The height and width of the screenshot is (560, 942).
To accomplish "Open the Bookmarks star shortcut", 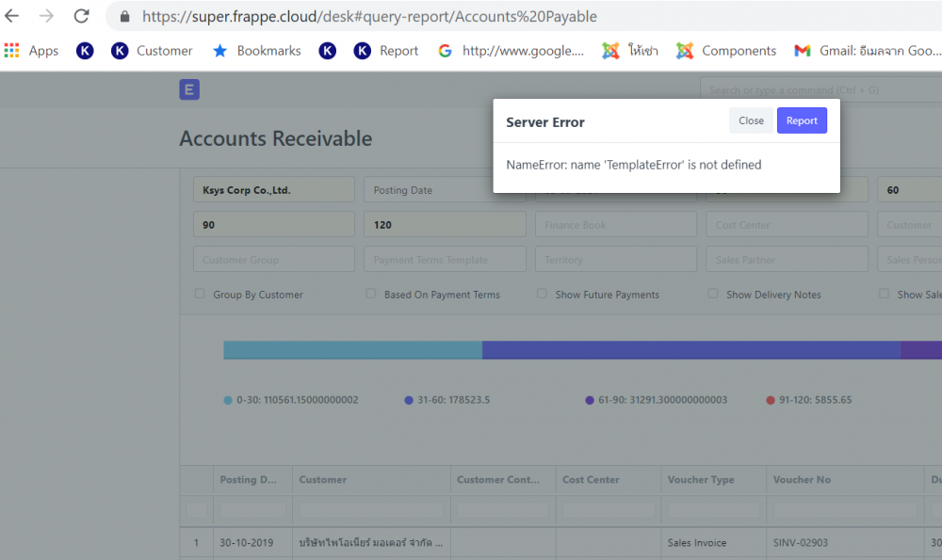I will tap(257, 51).
